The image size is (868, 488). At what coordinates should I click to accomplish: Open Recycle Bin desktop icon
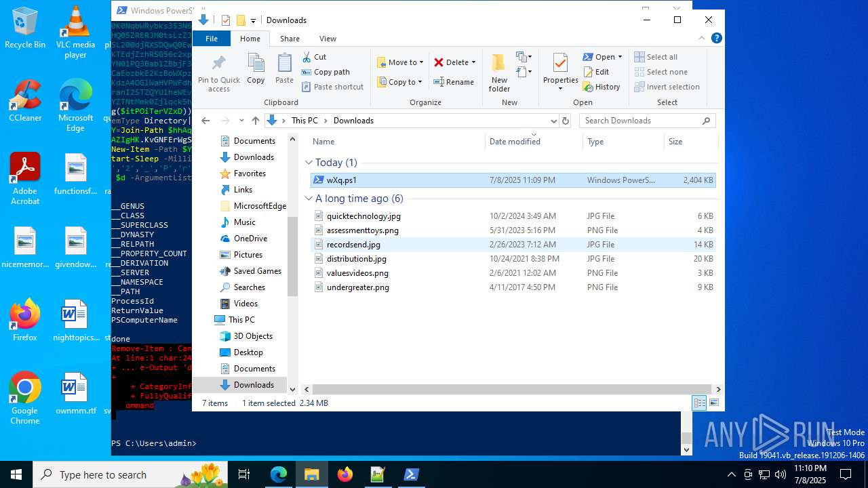coord(25,28)
